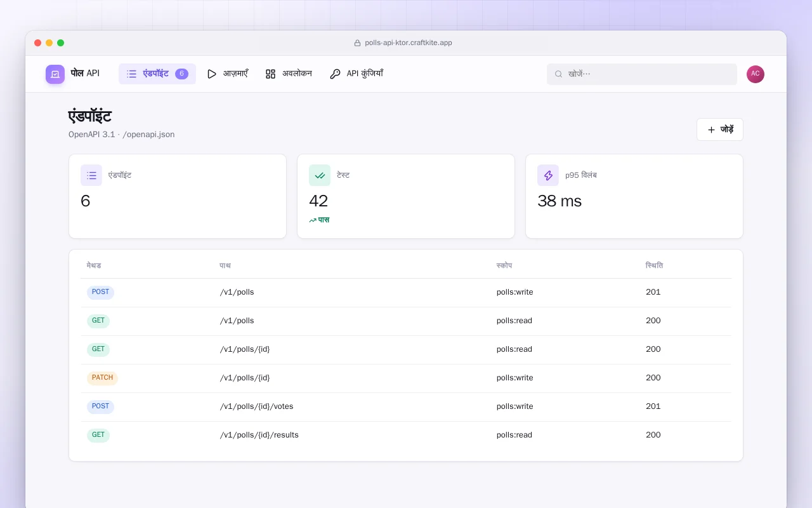
Task: Click the POST badge for /v1/polls/{id}/votes
Action: 100,406
